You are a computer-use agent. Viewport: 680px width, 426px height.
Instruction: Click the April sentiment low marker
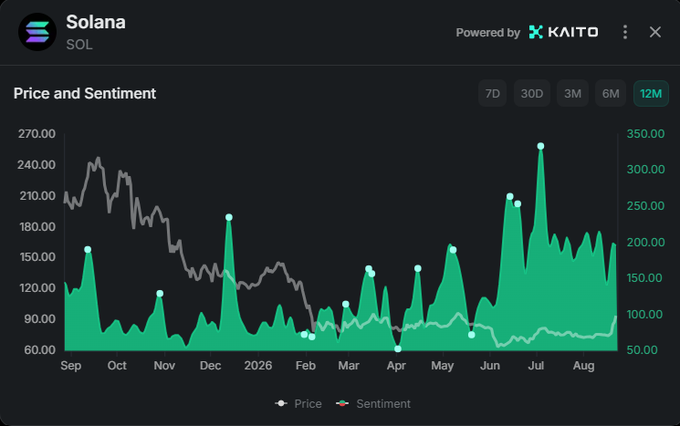[398, 349]
